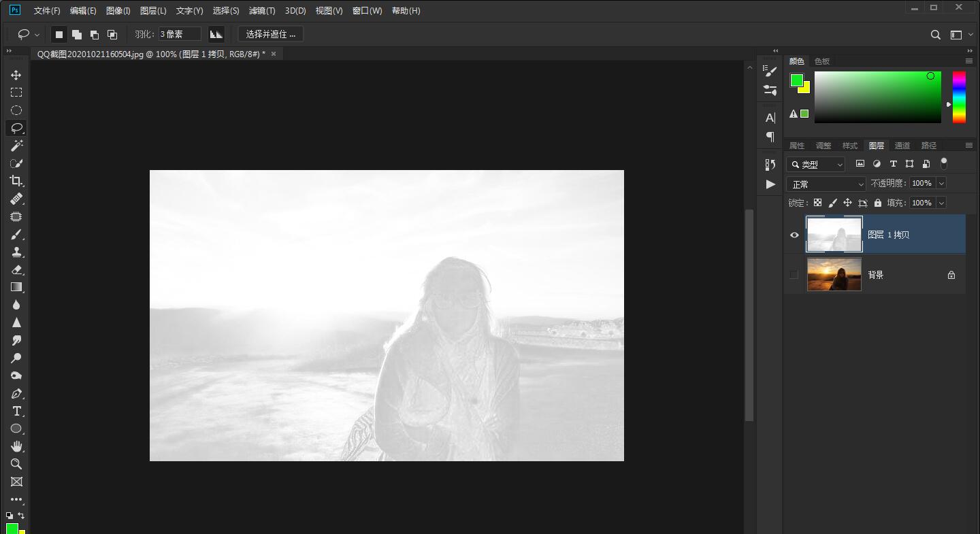This screenshot has height=534, width=980.
Task: Select the Crop tool
Action: click(16, 181)
